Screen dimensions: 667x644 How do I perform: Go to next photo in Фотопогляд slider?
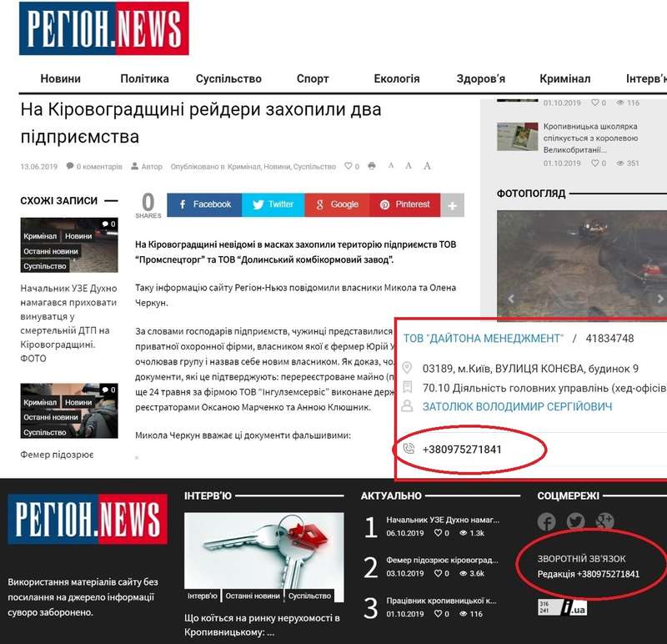tap(659, 299)
